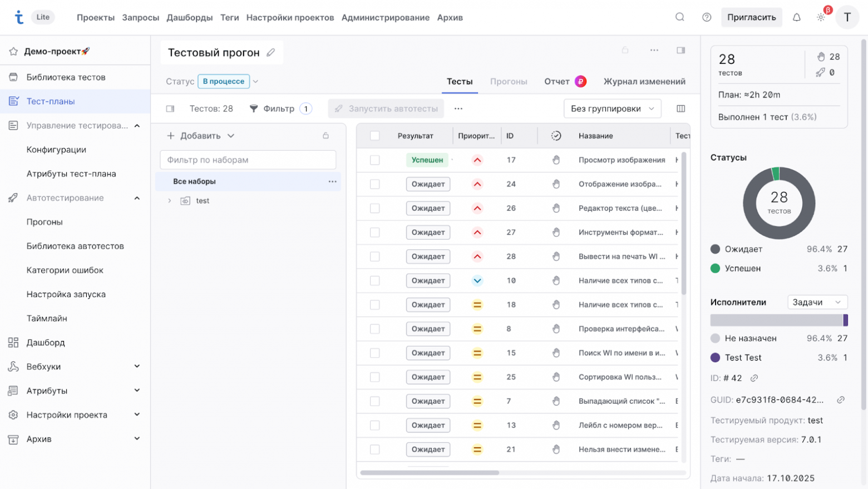Copy GUID using the link icon
Image resolution: width=868 pixels, height=489 pixels.
coord(841,399)
